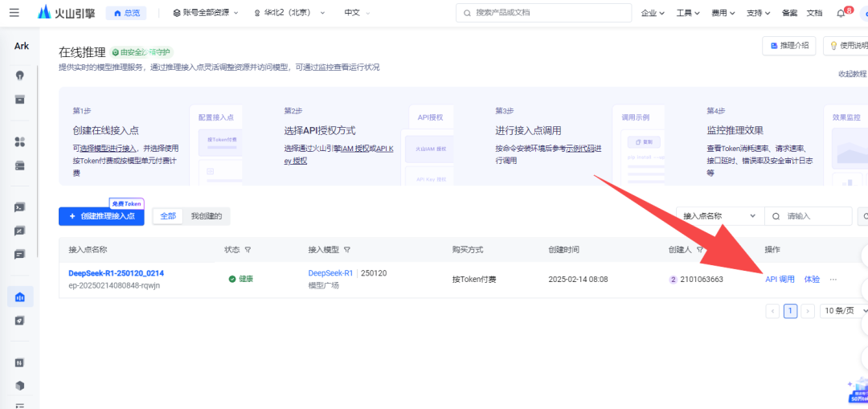Focus the 搜索产品或文档 search field
The image size is (868, 409).
point(543,13)
